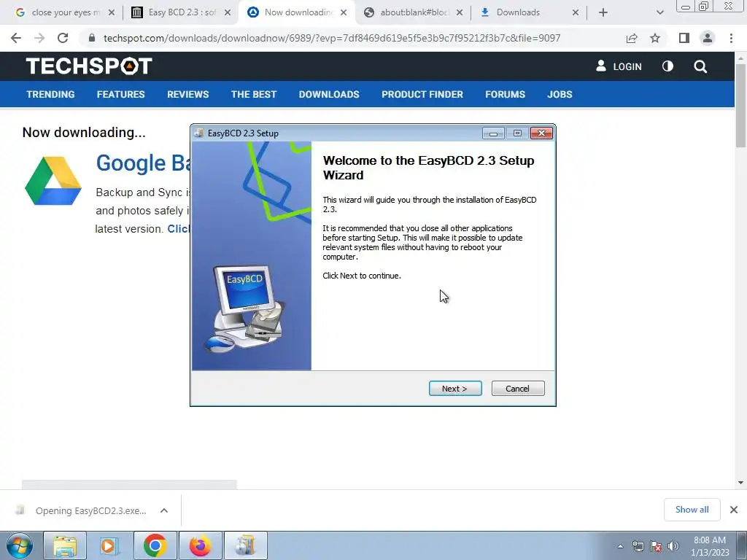Close the about:blank tab
The width and height of the screenshot is (747, 560).
[x=460, y=12]
